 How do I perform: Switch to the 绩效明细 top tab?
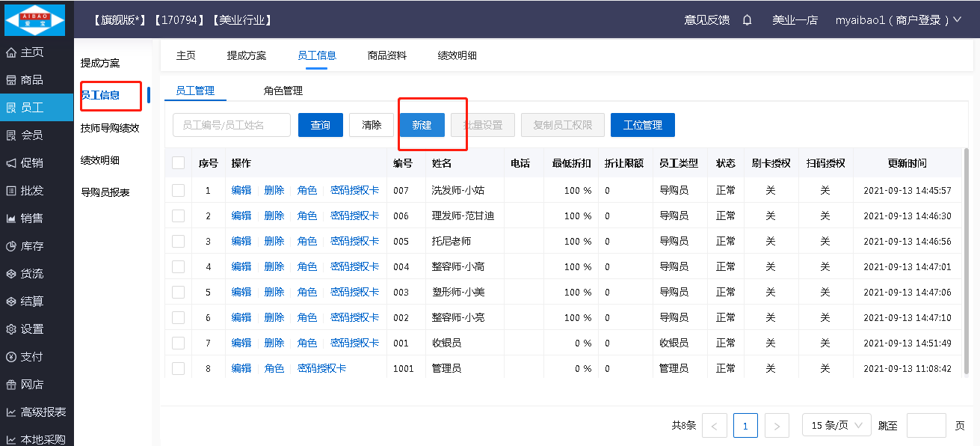tap(457, 55)
